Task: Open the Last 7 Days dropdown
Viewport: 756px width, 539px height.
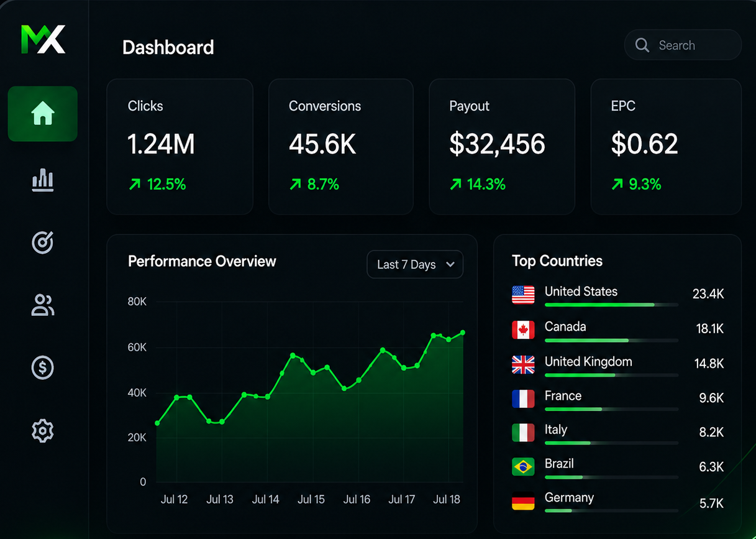Action: point(415,264)
